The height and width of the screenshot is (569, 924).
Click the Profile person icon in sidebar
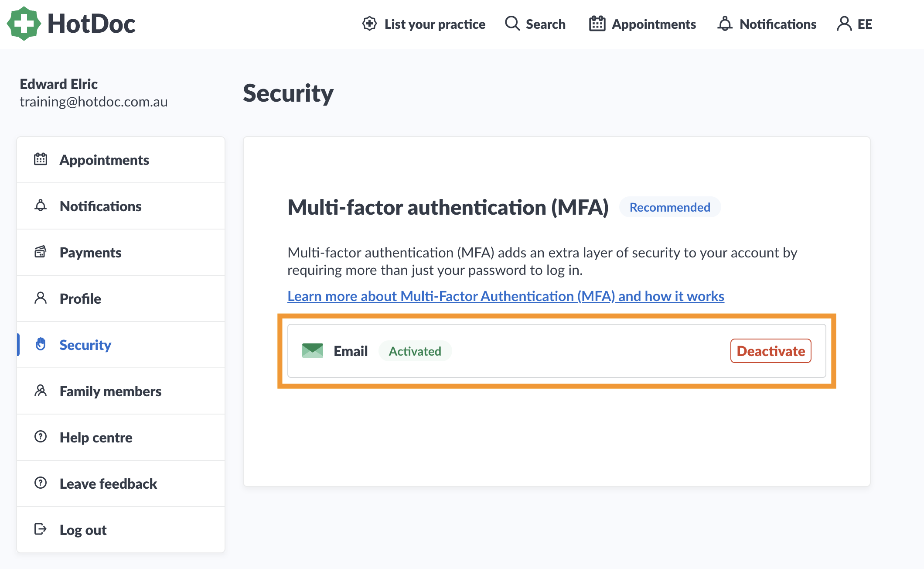pos(41,298)
